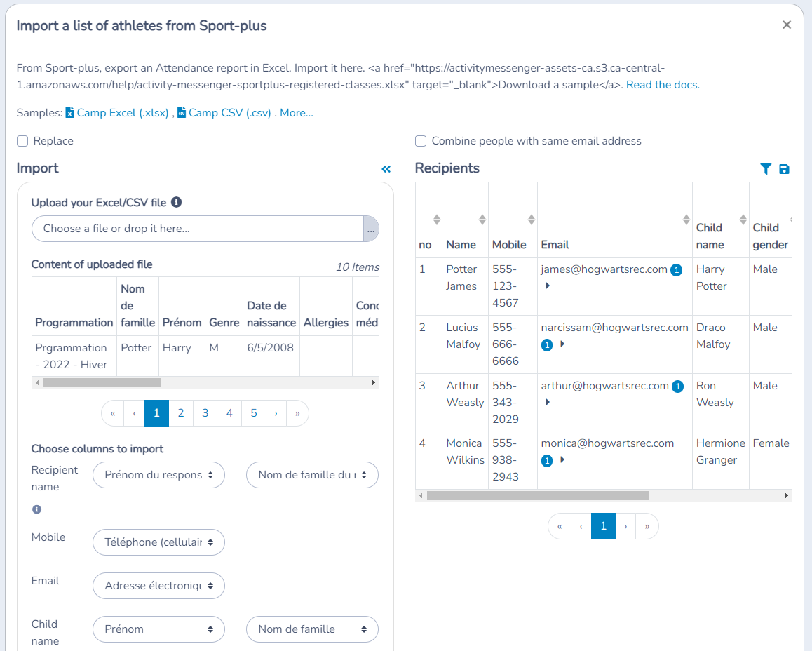
Task: Open the Nom de famille du recipient dropdown
Action: pos(312,475)
